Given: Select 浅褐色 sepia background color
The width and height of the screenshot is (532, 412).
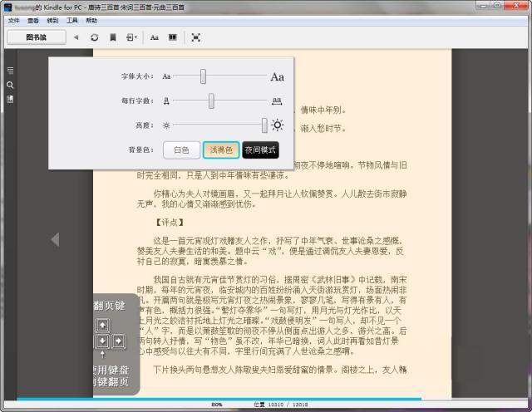Looking at the screenshot, I should (221, 150).
